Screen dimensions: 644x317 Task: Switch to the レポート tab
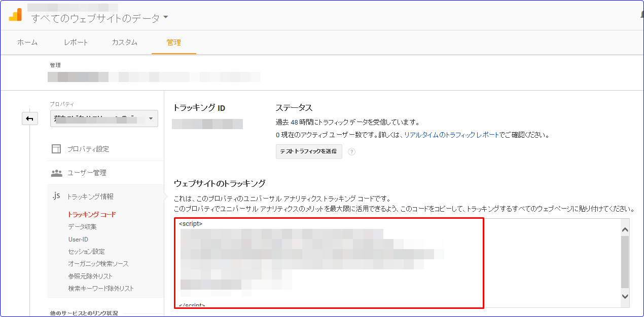[x=76, y=43]
